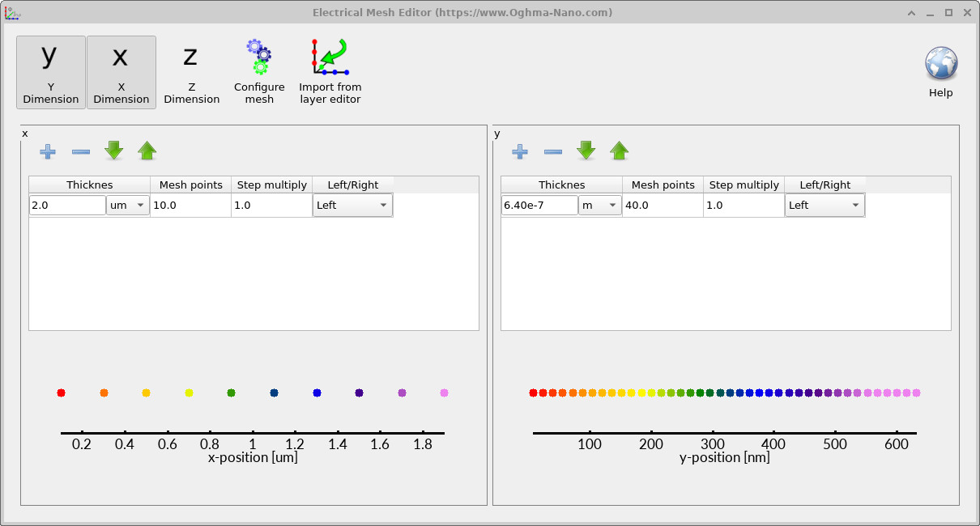
Task: Move y mesh row down with green arrow
Action: [x=586, y=151]
